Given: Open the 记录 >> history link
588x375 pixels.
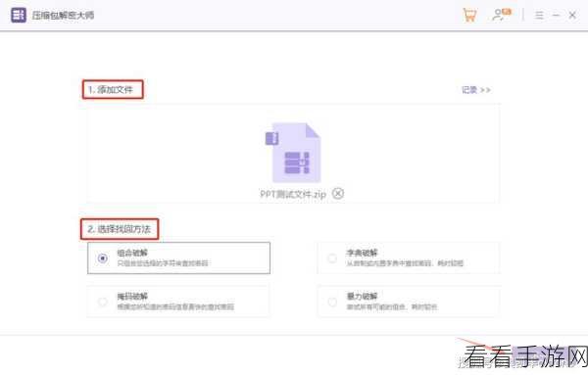Looking at the screenshot, I should pyautogui.click(x=476, y=90).
